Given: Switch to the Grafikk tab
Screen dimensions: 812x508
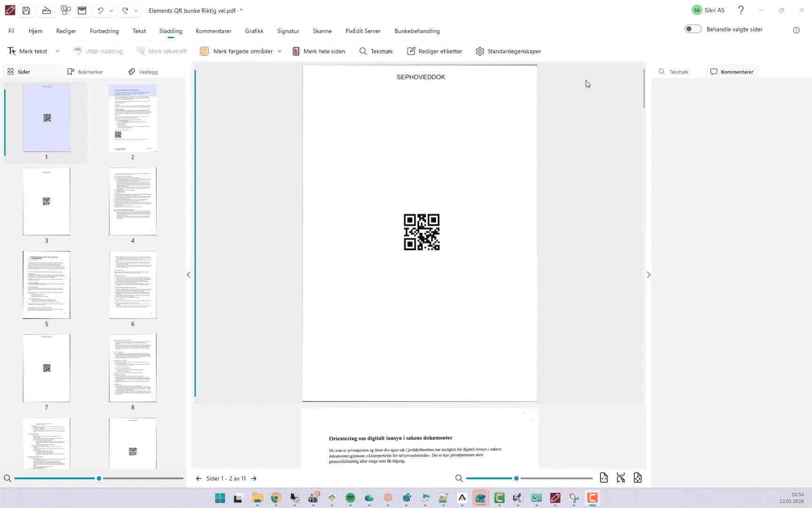Looking at the screenshot, I should pos(254,31).
